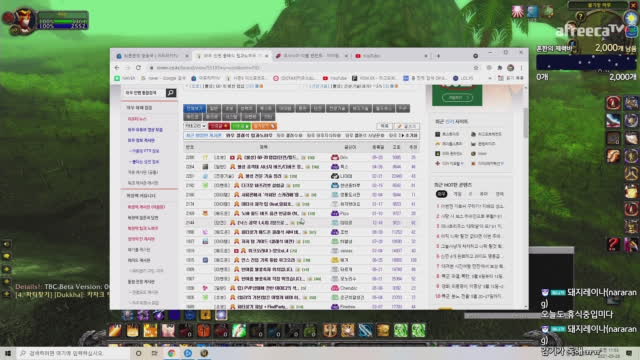Open the Chrome profile avatar

point(510,68)
